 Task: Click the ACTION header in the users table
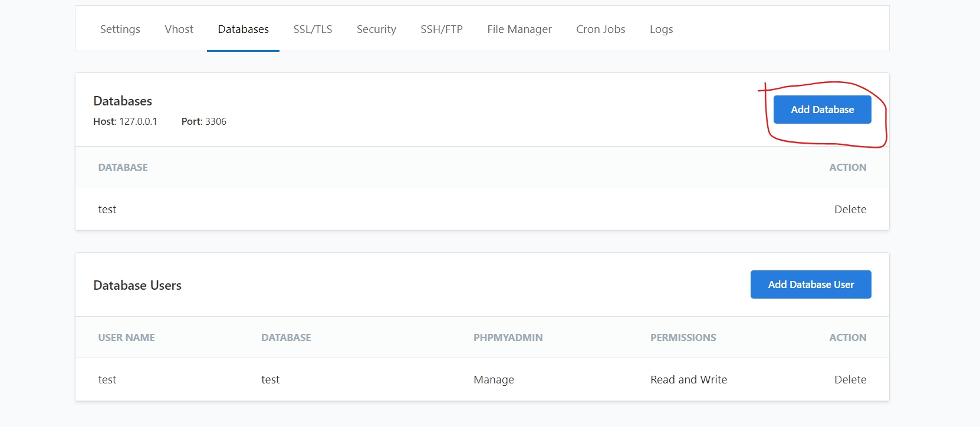(x=848, y=337)
